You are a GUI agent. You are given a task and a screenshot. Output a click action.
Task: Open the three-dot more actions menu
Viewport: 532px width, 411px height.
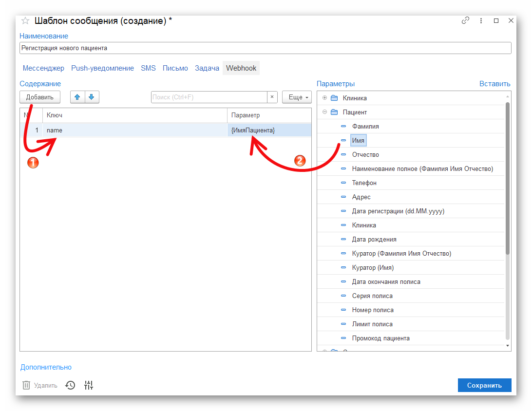(481, 21)
